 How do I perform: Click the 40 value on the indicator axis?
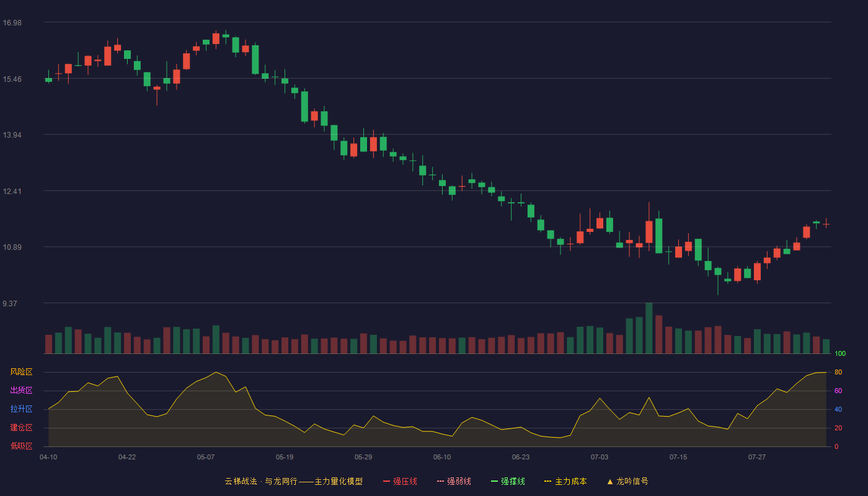[x=838, y=409]
